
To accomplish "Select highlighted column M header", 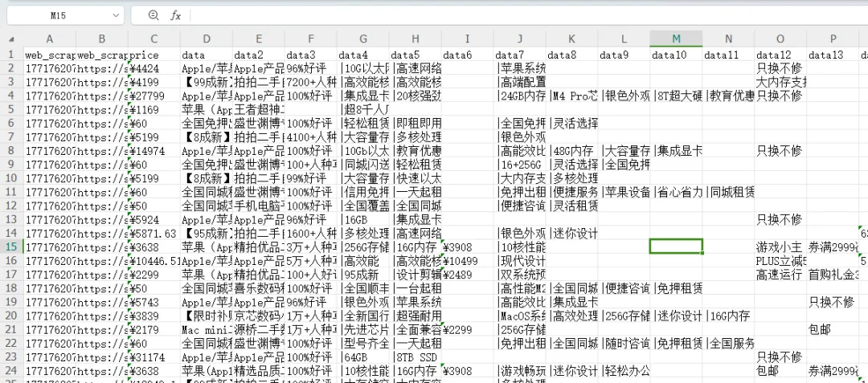I will 676,39.
